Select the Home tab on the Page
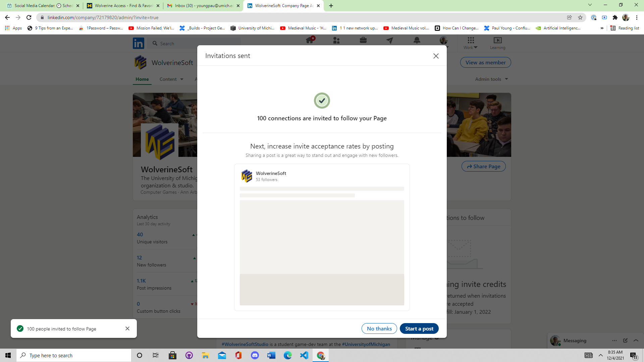Image resolution: width=644 pixels, height=362 pixels. coord(142,79)
